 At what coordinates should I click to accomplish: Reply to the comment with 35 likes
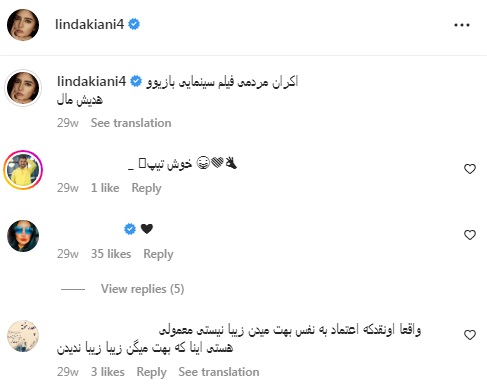coord(158,254)
